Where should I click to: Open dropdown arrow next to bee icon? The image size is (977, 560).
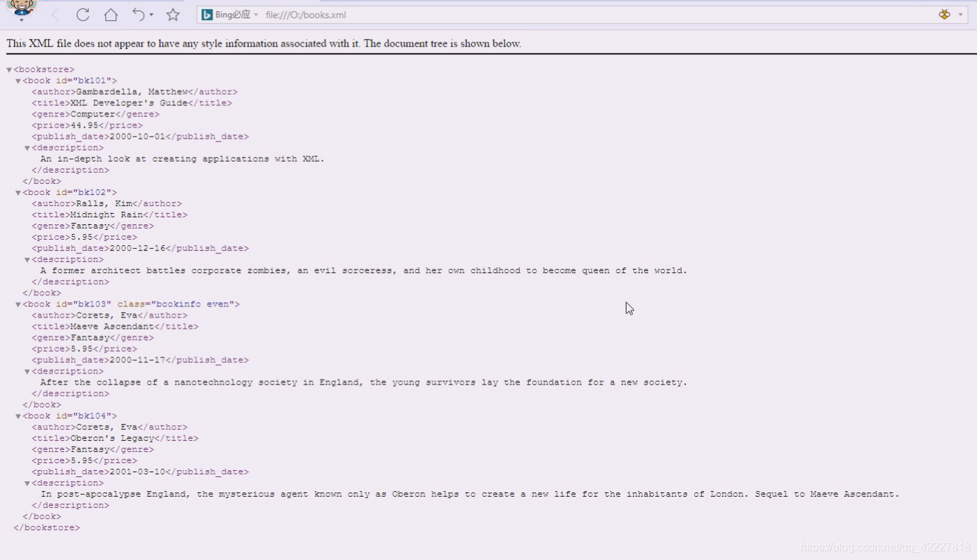960,15
